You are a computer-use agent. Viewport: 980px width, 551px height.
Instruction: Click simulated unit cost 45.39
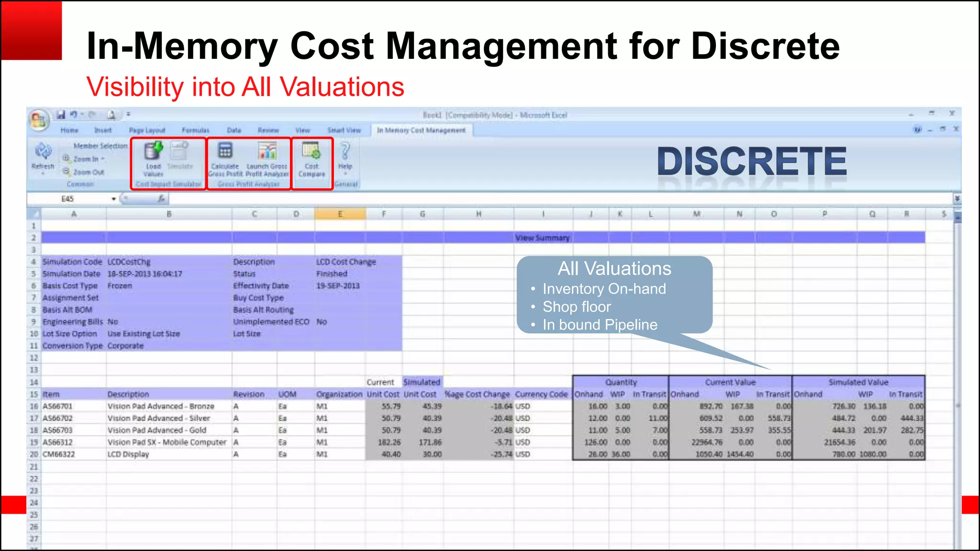(x=423, y=406)
